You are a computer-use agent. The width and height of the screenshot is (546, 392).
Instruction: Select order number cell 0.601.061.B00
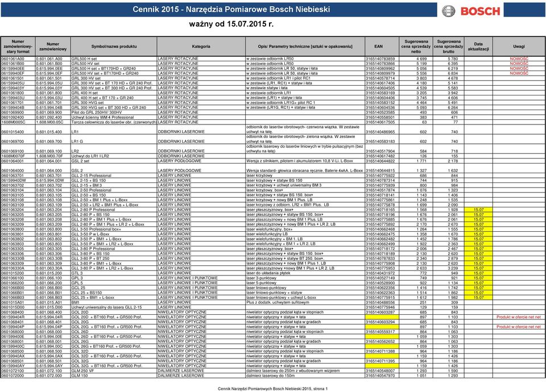click(53, 64)
